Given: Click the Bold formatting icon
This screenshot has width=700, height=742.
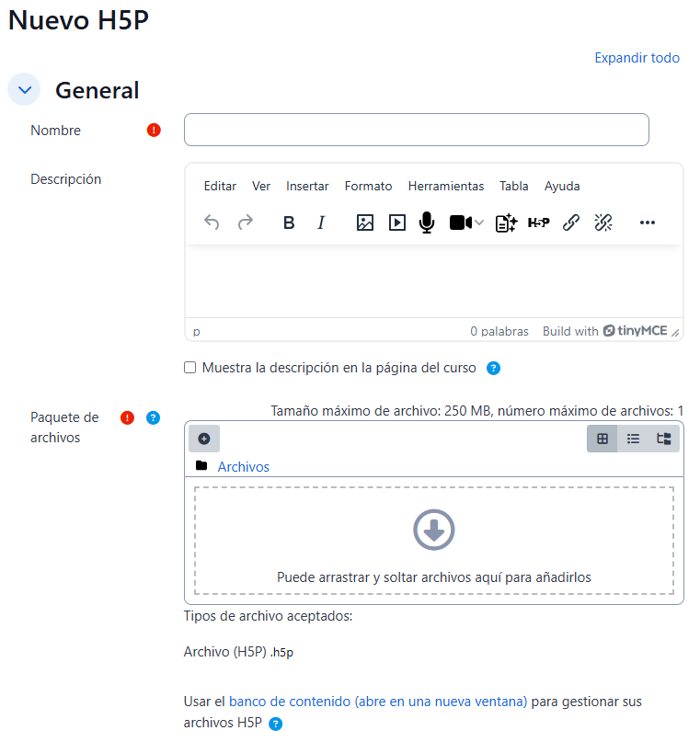Looking at the screenshot, I should tap(289, 223).
